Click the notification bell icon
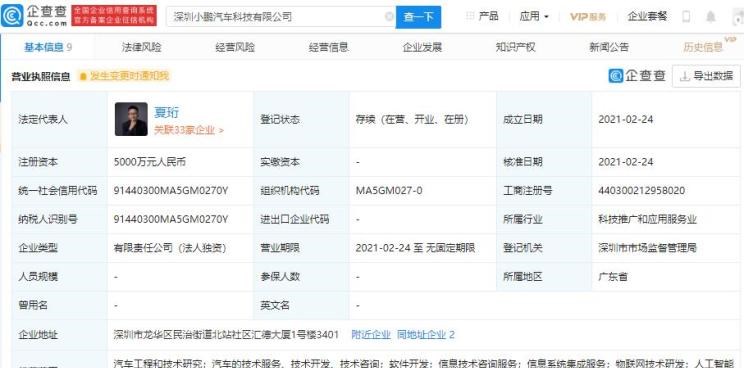This screenshot has width=744, height=368. (710, 17)
